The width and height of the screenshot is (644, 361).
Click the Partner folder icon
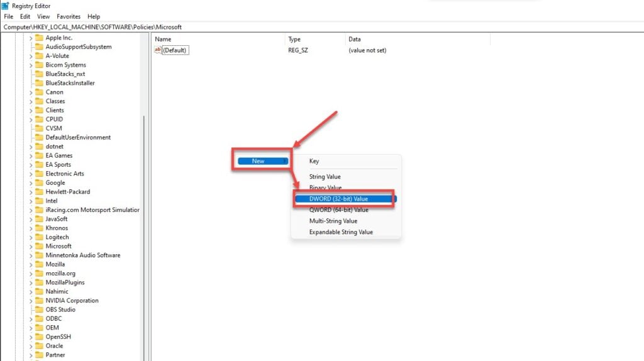(39, 355)
